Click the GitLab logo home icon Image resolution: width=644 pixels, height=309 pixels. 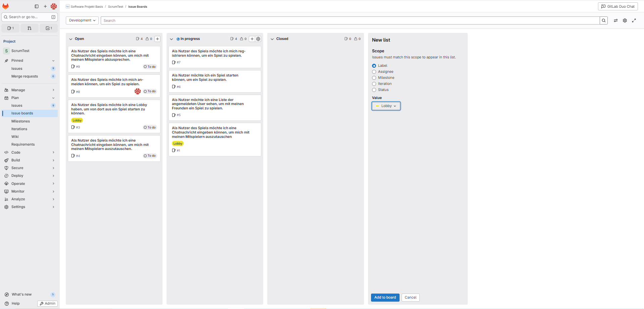tap(6, 6)
